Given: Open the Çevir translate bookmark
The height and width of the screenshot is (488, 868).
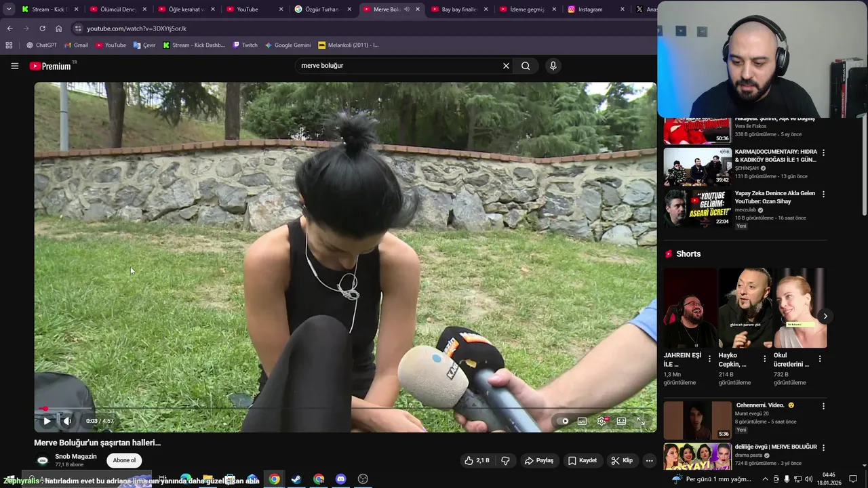Looking at the screenshot, I should click(144, 45).
